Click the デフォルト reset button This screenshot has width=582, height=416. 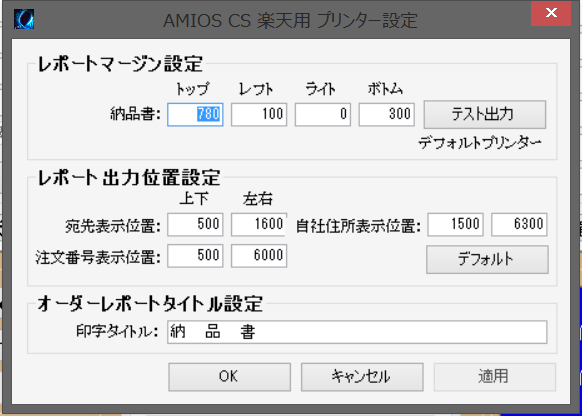[x=487, y=259]
